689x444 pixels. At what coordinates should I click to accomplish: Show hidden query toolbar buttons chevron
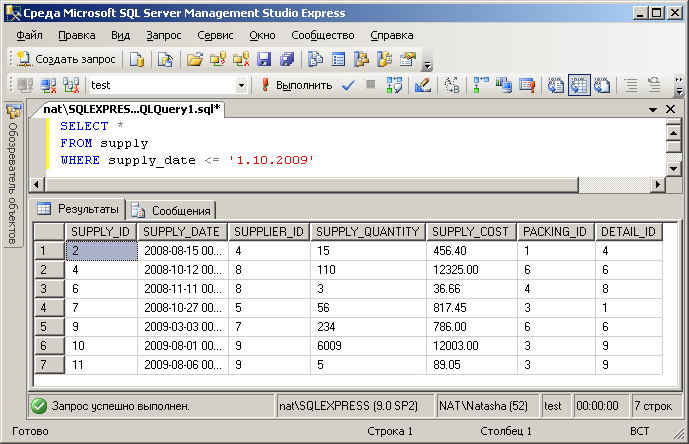click(x=678, y=80)
